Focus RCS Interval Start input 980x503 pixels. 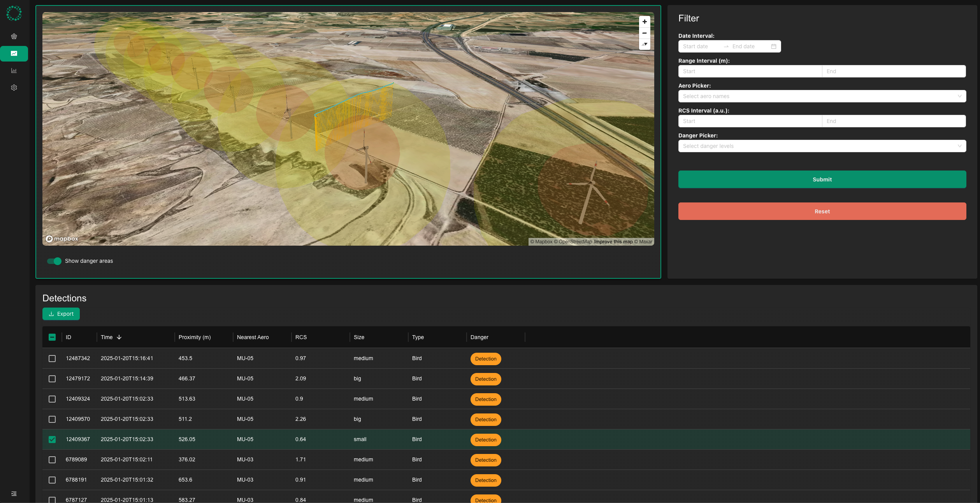[750, 121]
